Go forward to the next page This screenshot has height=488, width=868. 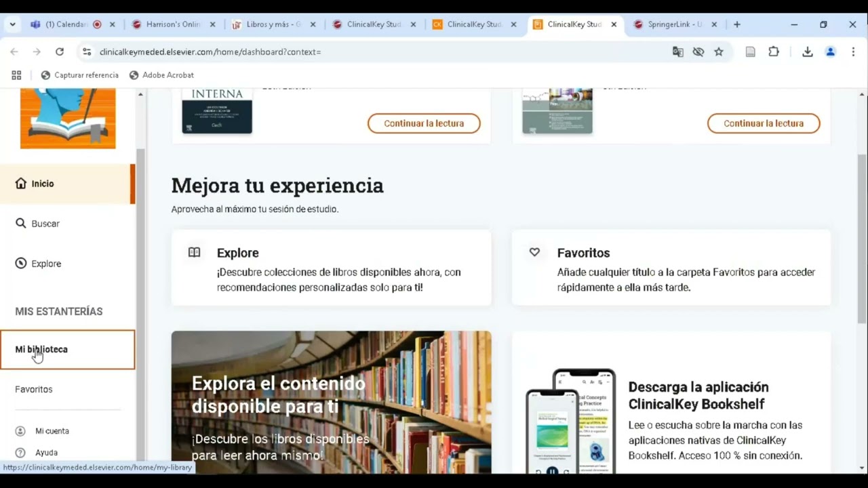[x=37, y=52]
